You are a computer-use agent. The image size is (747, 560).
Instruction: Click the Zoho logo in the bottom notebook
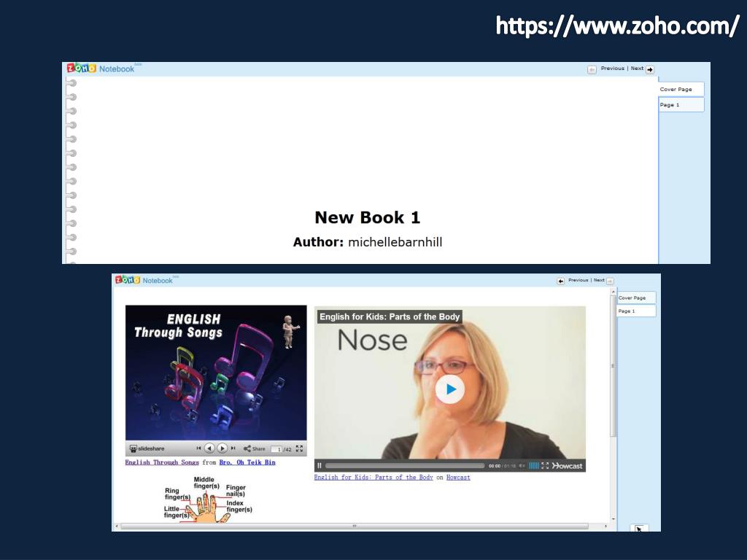click(127, 279)
